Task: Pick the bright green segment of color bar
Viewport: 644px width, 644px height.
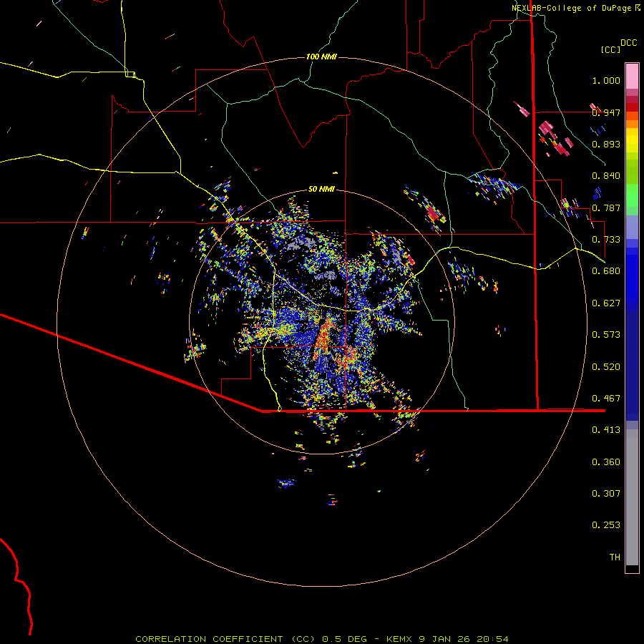Action: [x=632, y=195]
